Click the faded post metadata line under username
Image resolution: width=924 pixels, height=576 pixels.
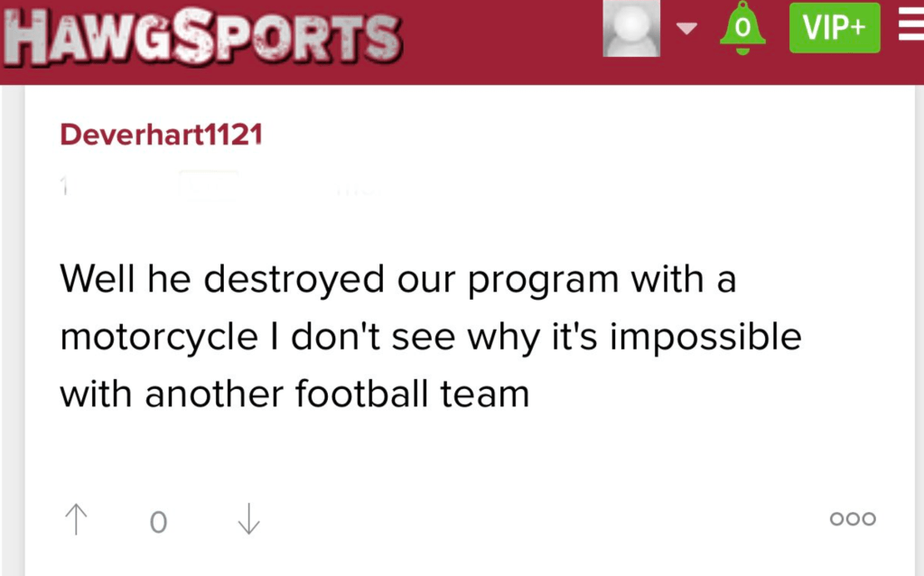(217, 186)
